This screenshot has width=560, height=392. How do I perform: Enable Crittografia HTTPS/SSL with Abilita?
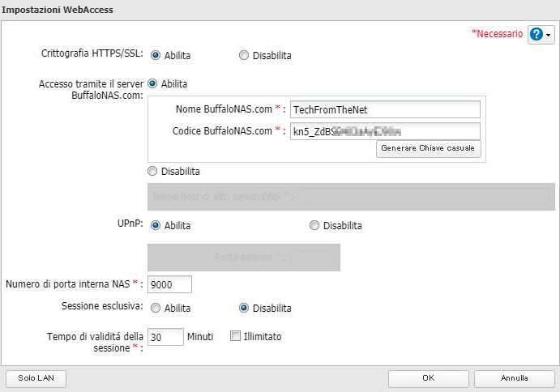tap(156, 56)
